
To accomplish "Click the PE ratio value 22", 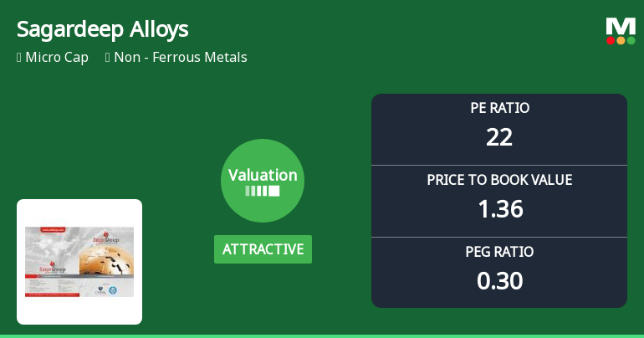I will [x=499, y=137].
